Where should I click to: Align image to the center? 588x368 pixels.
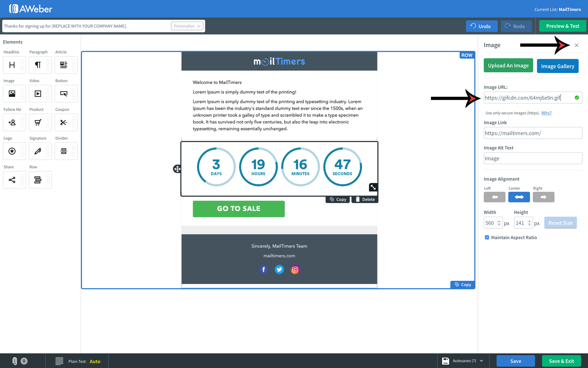(519, 197)
